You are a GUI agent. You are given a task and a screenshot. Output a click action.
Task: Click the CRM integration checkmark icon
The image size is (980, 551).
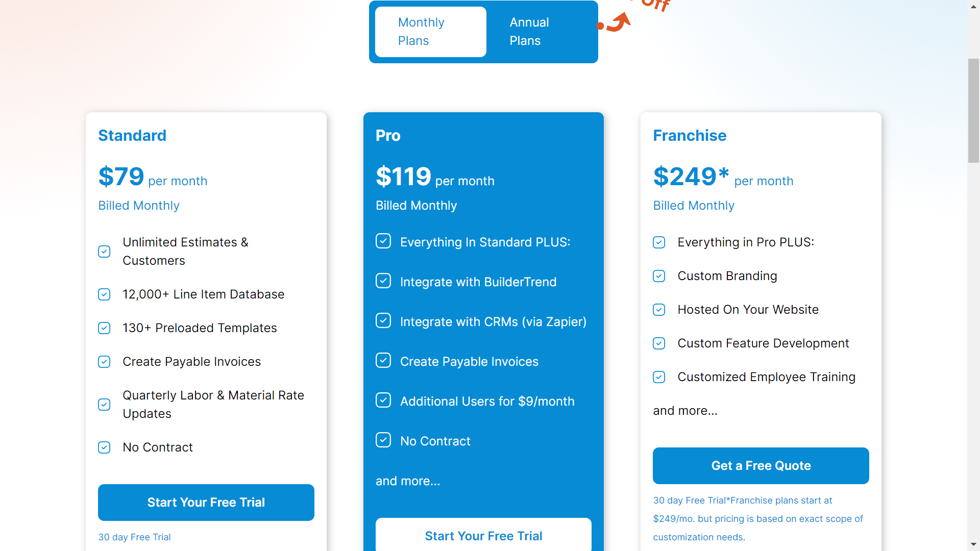[x=383, y=321]
